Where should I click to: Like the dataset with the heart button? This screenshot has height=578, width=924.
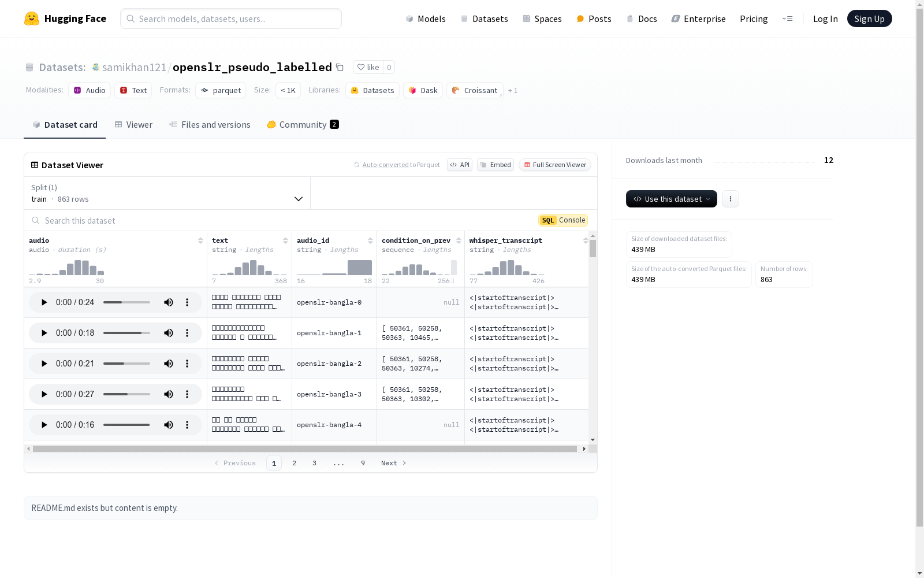click(x=368, y=67)
